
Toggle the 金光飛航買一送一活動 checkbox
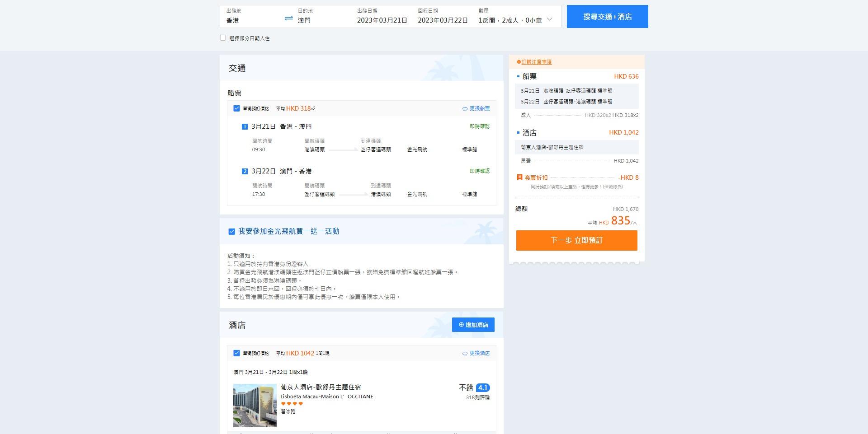(x=232, y=232)
